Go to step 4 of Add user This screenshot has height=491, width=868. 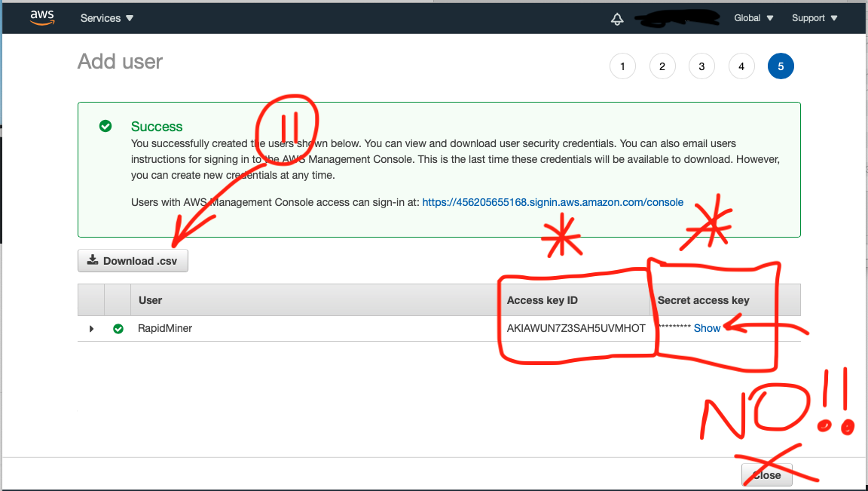pyautogui.click(x=741, y=66)
